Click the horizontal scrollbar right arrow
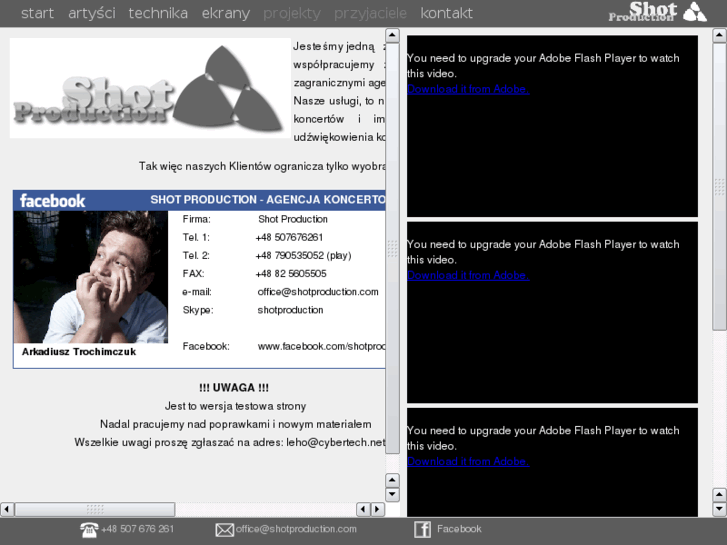This screenshot has height=545, width=727. tap(377, 509)
